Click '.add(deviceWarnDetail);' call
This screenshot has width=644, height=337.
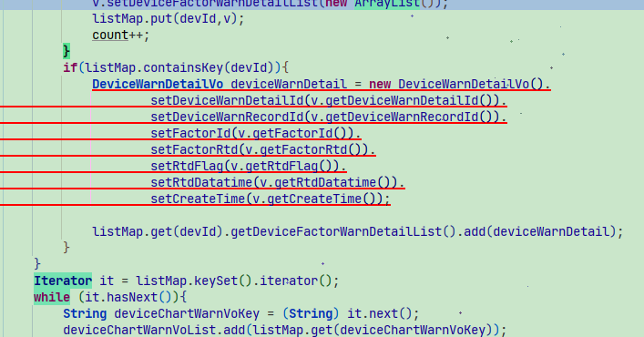540,232
